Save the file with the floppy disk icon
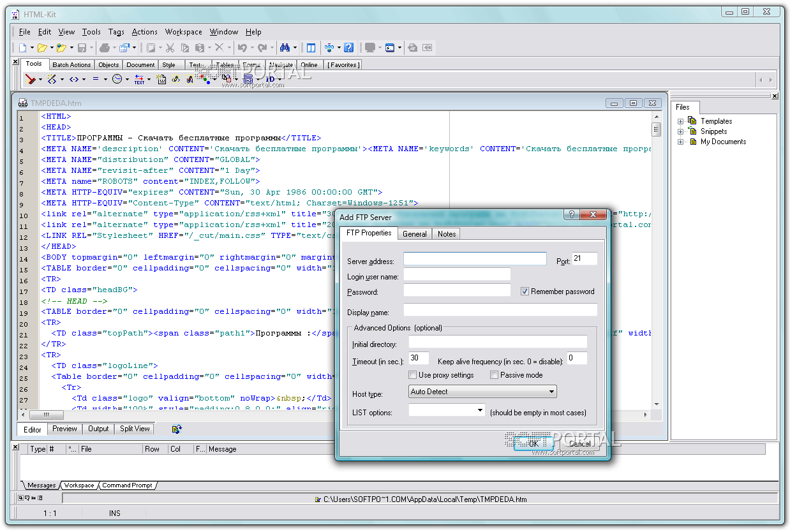Viewport: 790px width, 532px height. (82, 48)
